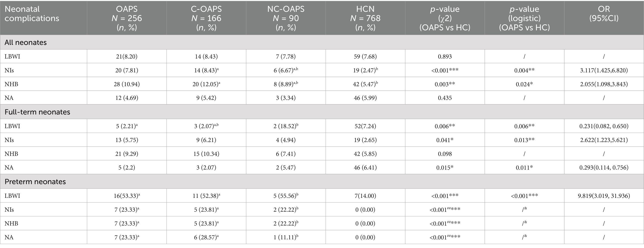Select the "NC-OAPS N = 90" header
The width and height of the screenshot is (644, 248).
click(x=286, y=18)
